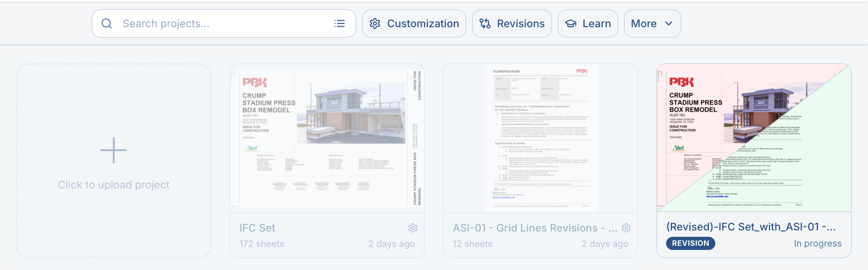Open the (Revised)-IFC Set_with_ASI-01 title
This screenshot has width=868, height=270.
[x=751, y=227]
